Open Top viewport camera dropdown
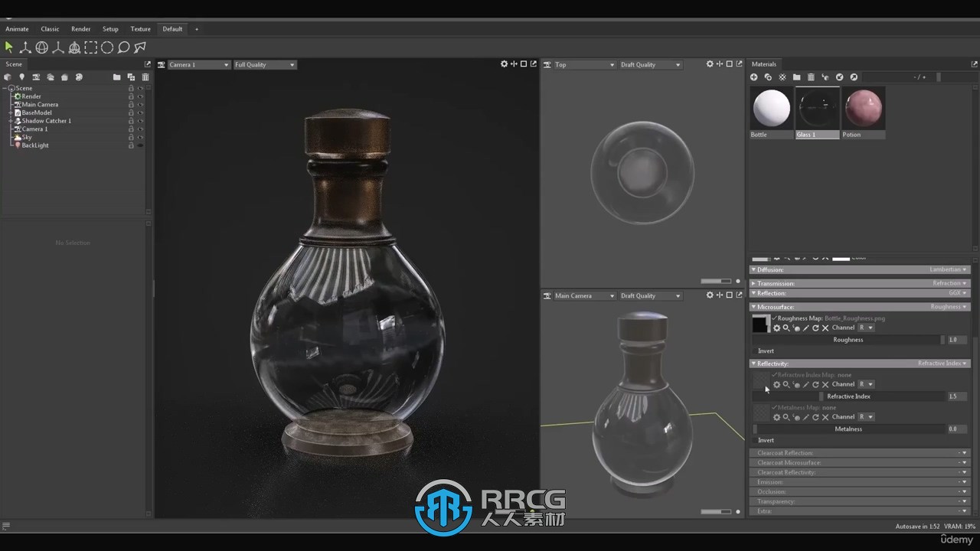Viewport: 980px width, 551px height. [x=585, y=65]
